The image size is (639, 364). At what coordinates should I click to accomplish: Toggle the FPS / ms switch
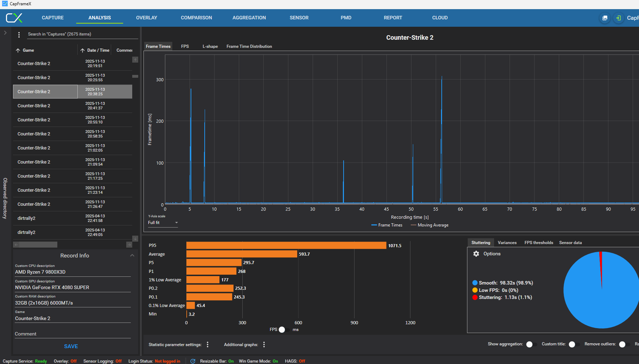[x=284, y=330]
